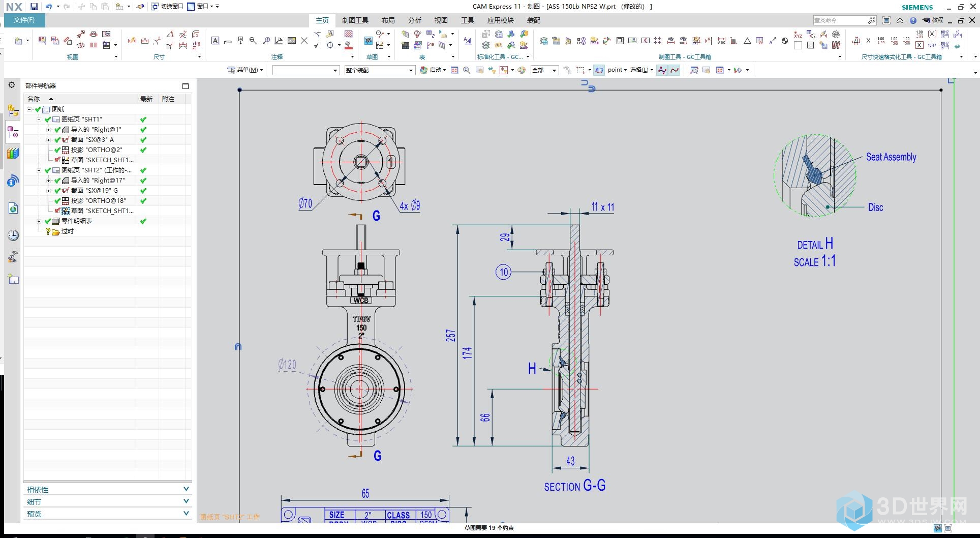Viewport: 980px width, 538px height.
Task: Open the Part Navigator sidebar tab
Action: click(13, 133)
